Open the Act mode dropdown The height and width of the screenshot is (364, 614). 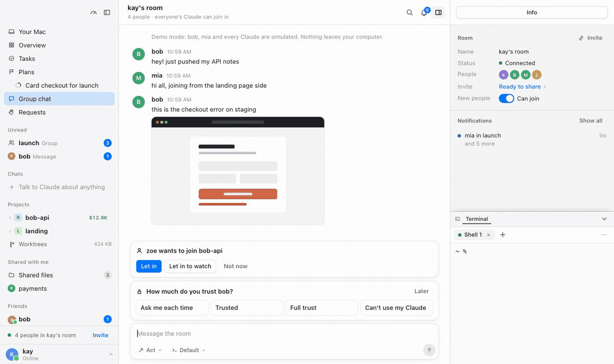(x=150, y=350)
